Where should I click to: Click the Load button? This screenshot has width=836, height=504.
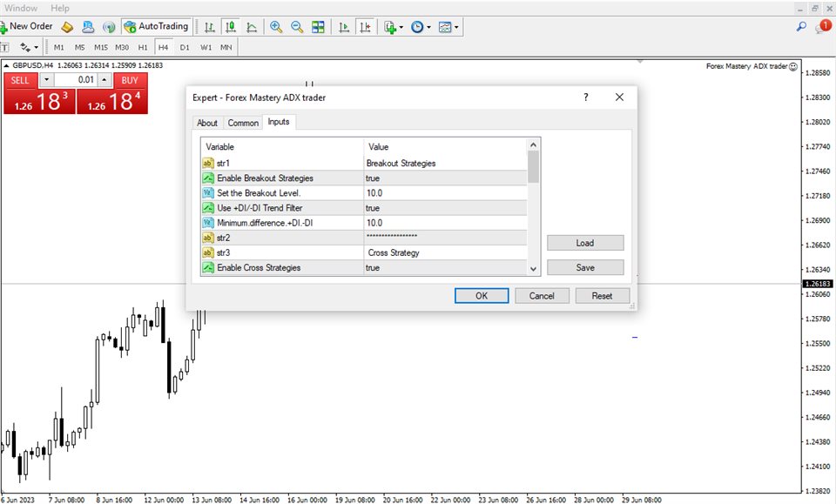click(x=584, y=243)
